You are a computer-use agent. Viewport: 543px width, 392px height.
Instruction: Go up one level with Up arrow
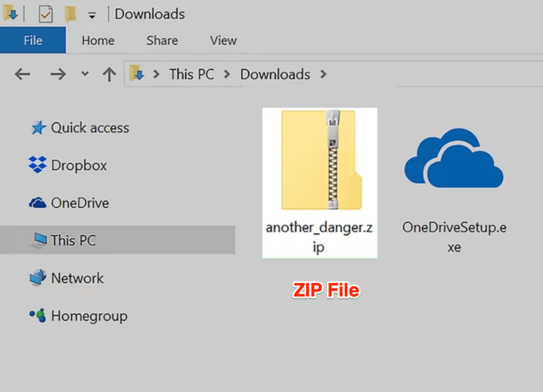(109, 74)
